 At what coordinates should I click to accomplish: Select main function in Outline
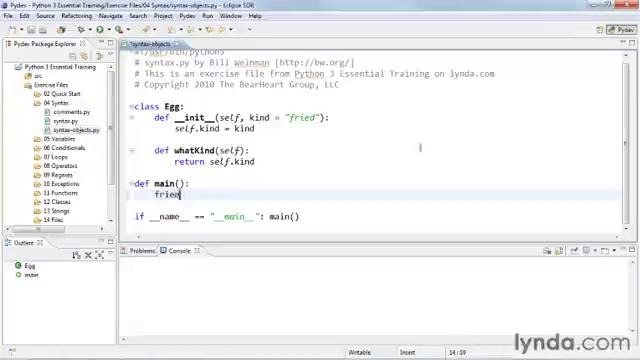[31, 275]
